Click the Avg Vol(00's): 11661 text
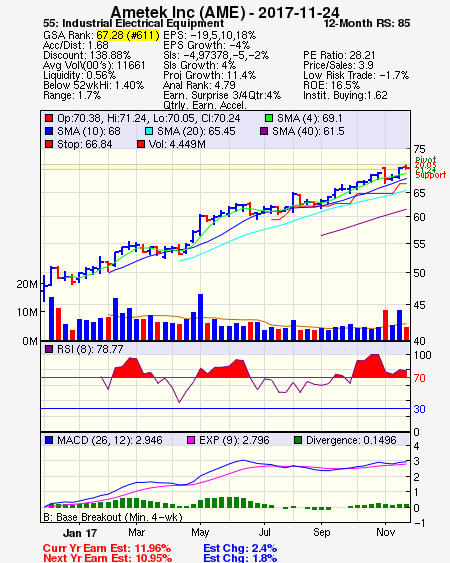 [94, 65]
